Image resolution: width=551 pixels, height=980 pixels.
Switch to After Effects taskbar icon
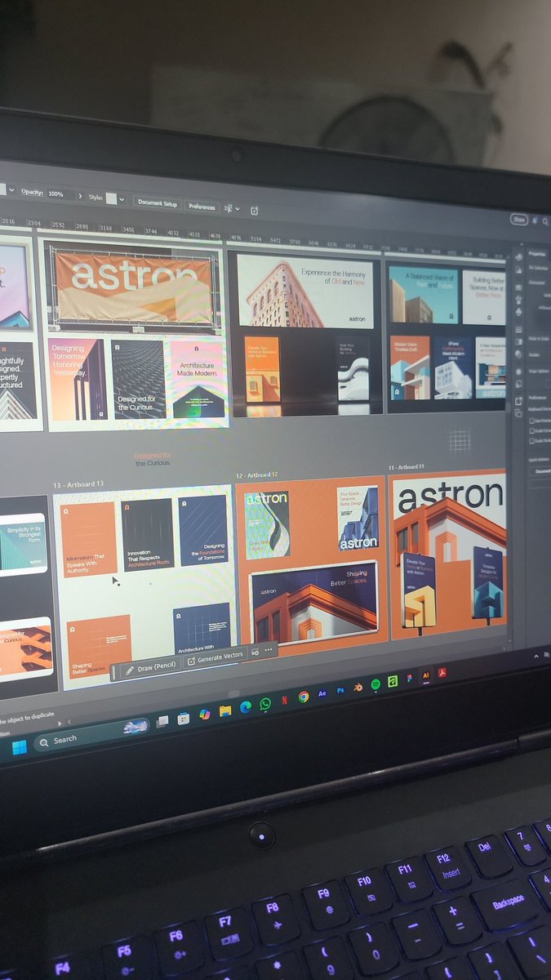pyautogui.click(x=322, y=693)
